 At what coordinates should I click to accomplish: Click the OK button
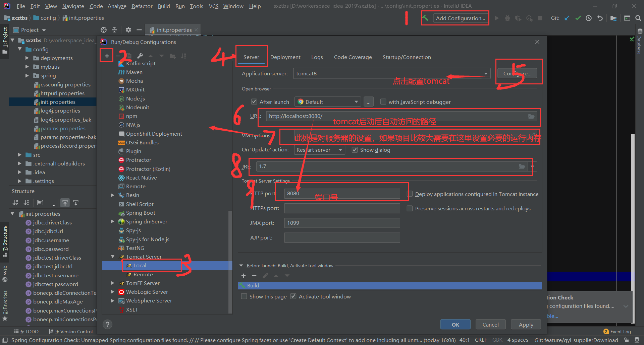455,325
